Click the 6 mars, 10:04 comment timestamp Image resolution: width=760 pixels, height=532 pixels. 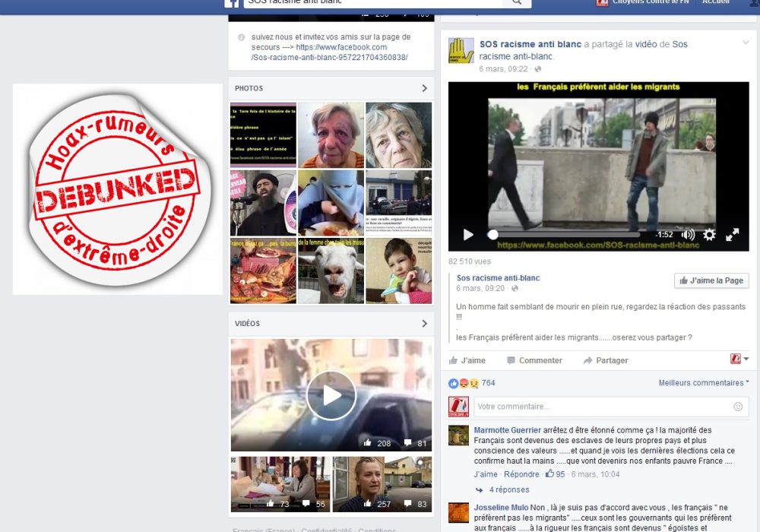pyautogui.click(x=595, y=474)
